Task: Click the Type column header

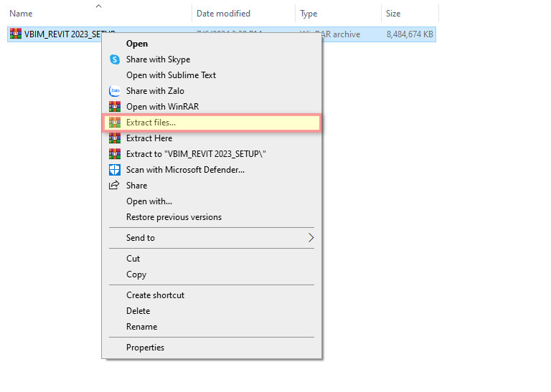Action: coord(309,14)
